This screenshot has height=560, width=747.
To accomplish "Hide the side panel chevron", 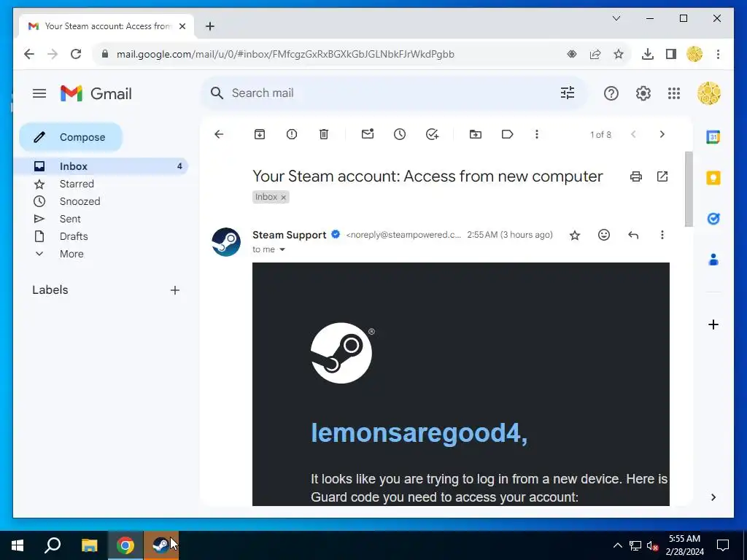I will [x=713, y=497].
